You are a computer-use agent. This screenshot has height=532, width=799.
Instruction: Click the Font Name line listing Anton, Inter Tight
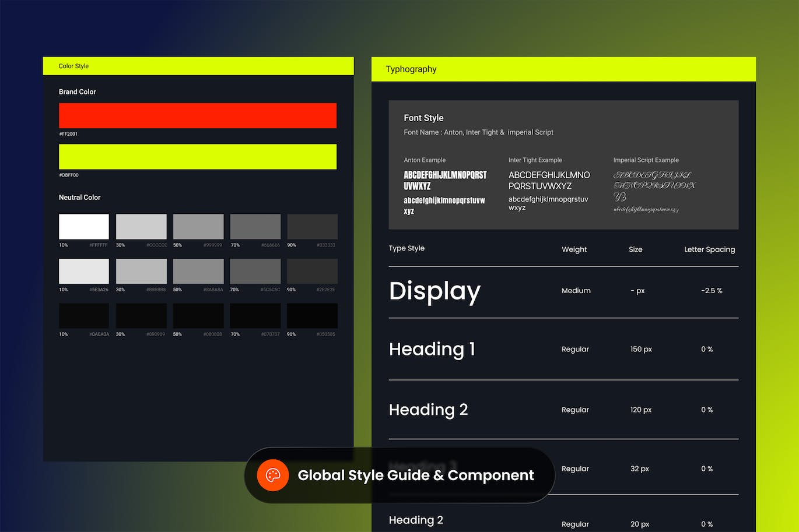[478, 132]
